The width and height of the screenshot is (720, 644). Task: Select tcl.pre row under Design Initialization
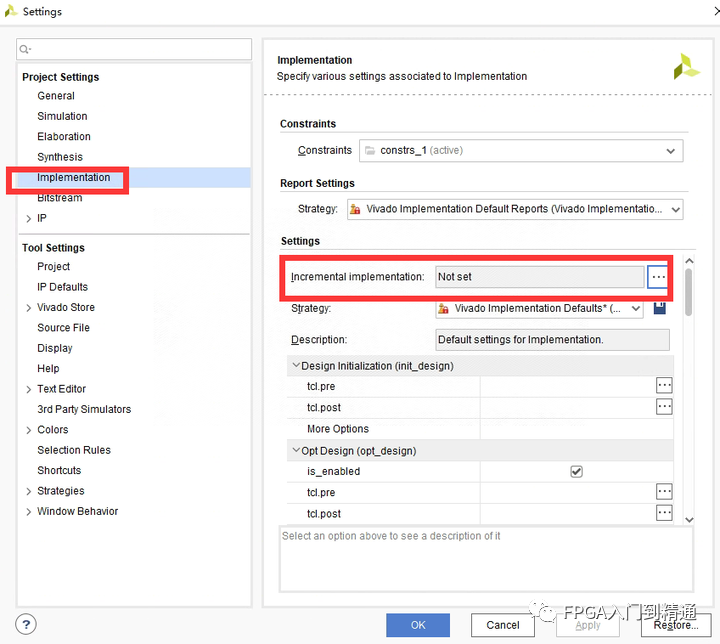pyautogui.click(x=480, y=386)
